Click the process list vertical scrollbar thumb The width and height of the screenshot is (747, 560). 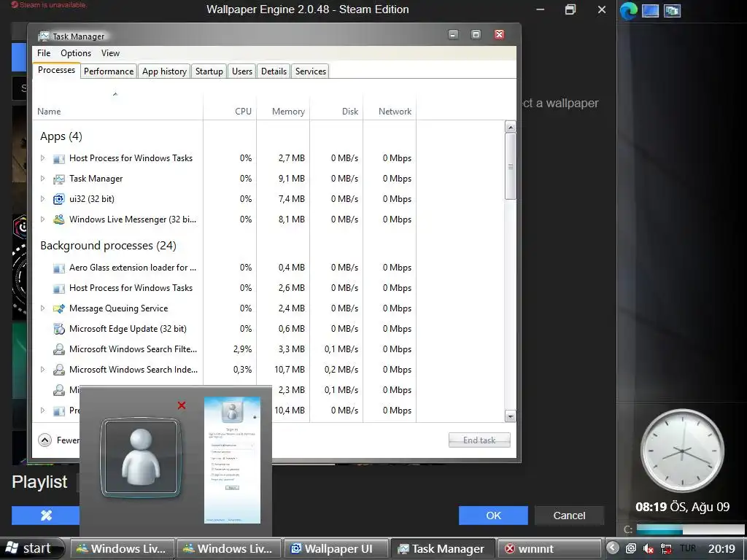(510, 167)
